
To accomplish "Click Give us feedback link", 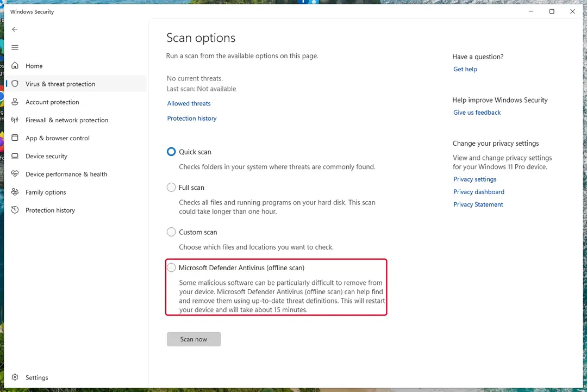I will pyautogui.click(x=477, y=113).
